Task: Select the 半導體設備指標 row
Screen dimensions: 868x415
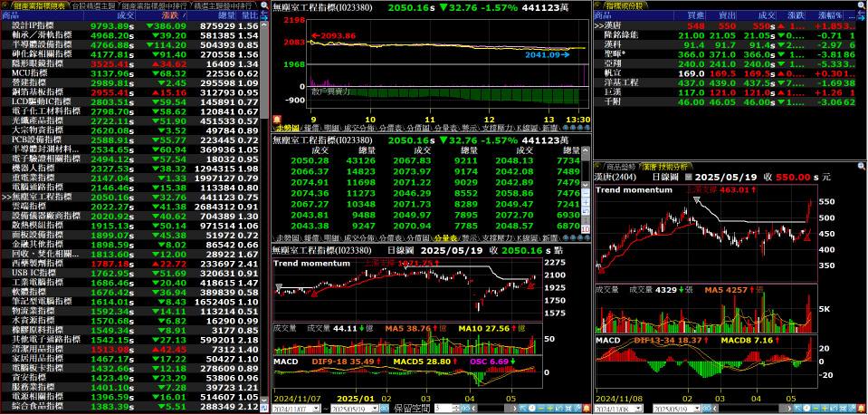Action: pyautogui.click(x=130, y=44)
